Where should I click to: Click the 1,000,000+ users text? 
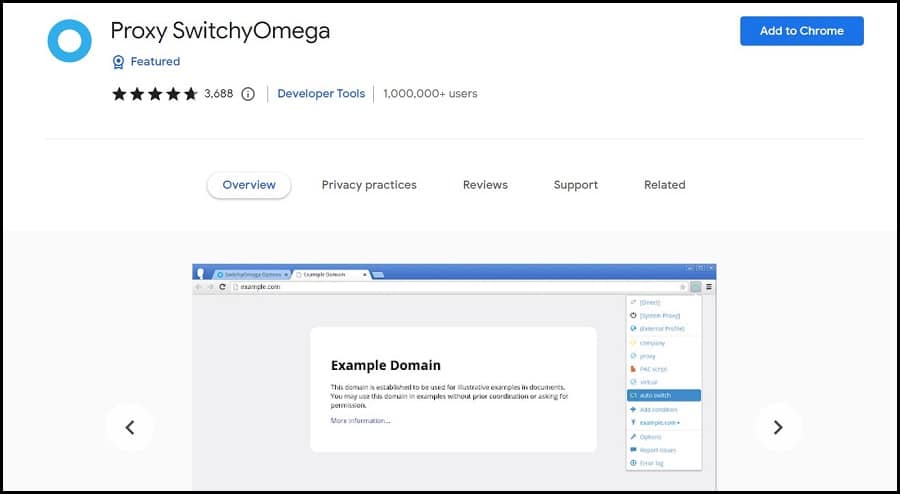click(x=430, y=94)
